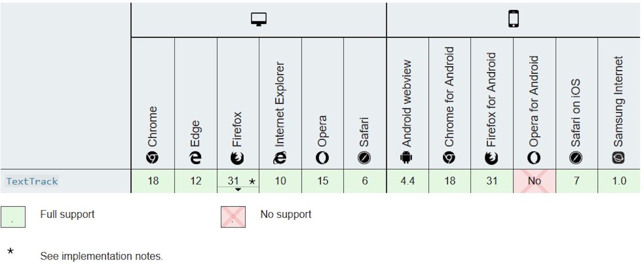Click the Chrome version 18 cell
644x267 pixels.
[153, 181]
